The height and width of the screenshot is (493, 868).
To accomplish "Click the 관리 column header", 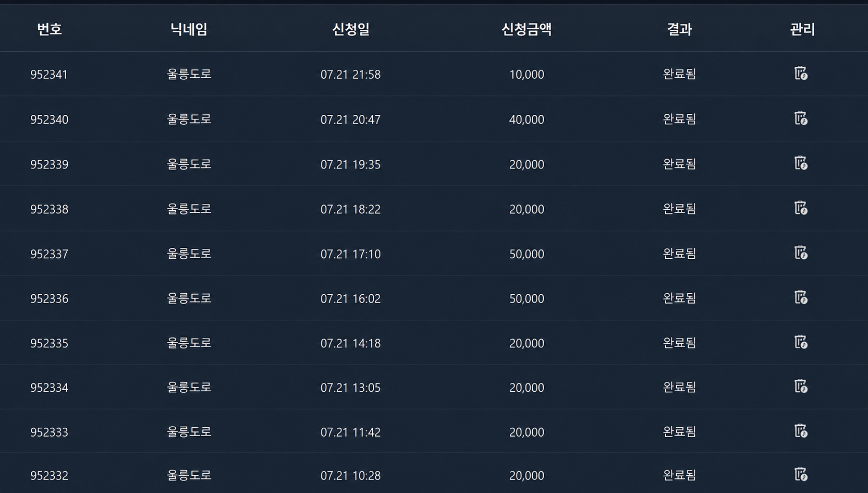I will [x=802, y=29].
